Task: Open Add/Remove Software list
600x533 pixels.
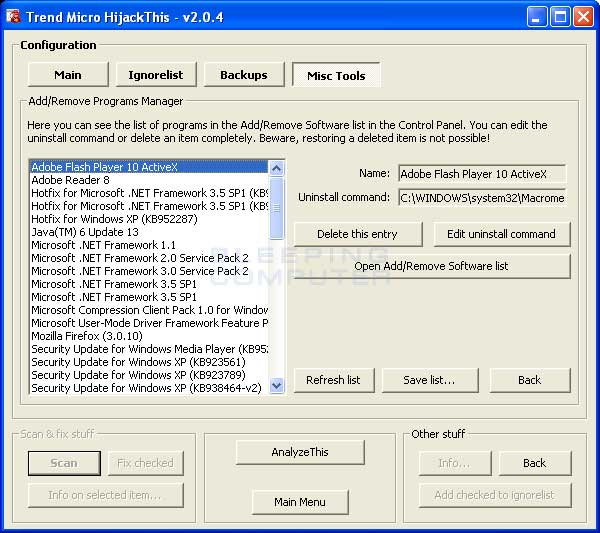Action: (432, 266)
